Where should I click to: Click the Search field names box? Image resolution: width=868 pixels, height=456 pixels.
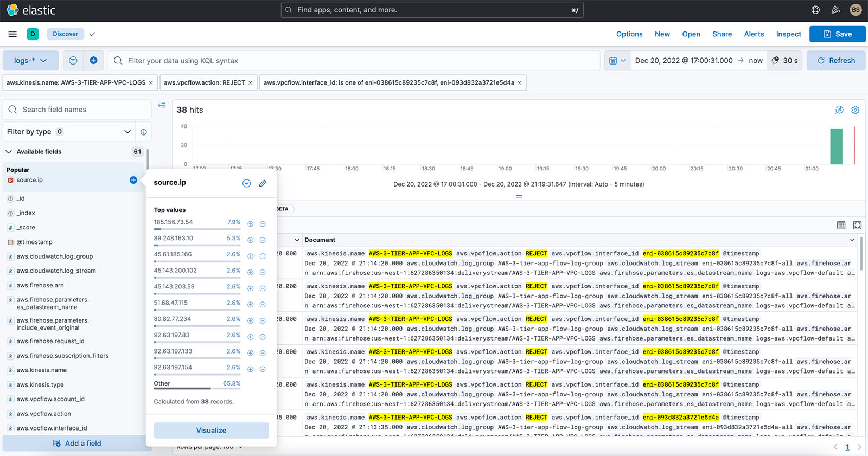pos(77,110)
